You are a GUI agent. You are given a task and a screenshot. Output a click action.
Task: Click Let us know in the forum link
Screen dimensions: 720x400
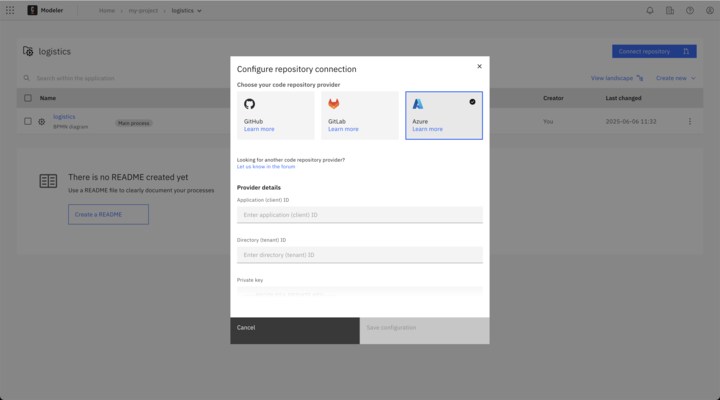(x=266, y=167)
